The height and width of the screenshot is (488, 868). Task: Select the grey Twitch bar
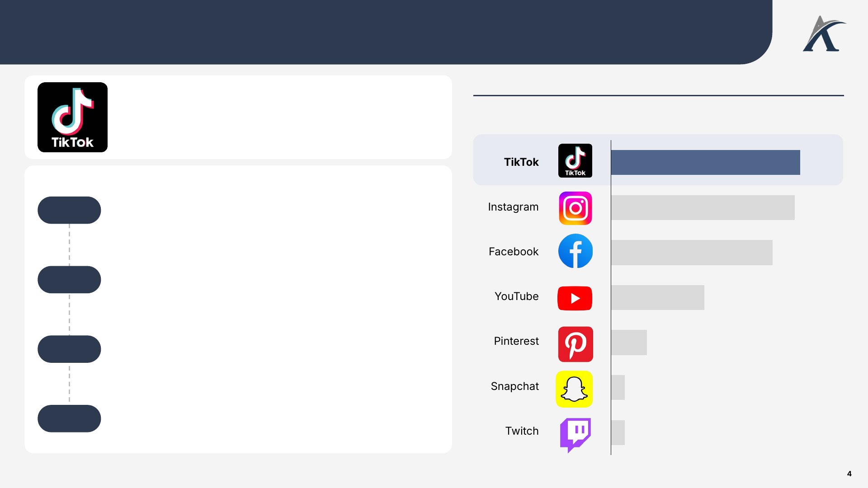[x=618, y=432]
